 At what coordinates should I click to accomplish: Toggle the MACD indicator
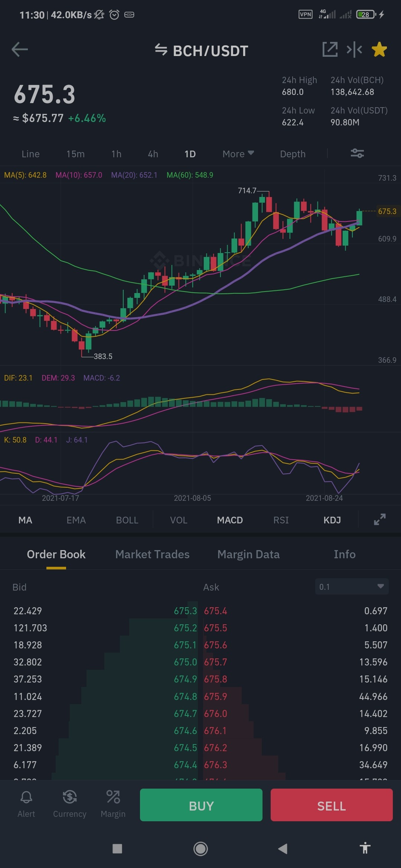(230, 520)
